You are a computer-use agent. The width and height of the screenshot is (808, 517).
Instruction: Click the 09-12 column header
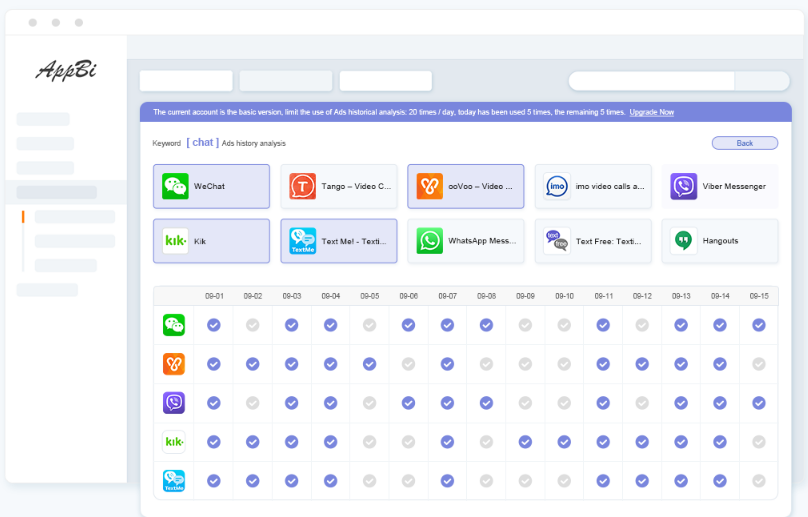[x=642, y=296]
